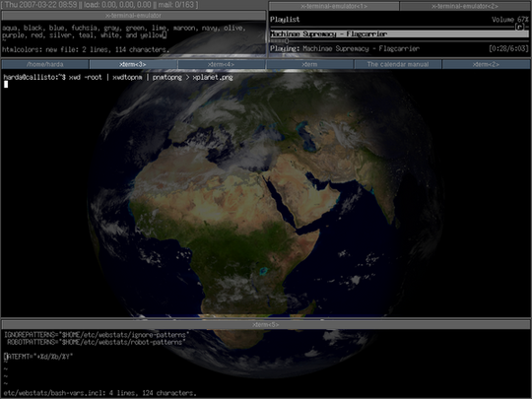Click the DATEFMT line in the bottom editor
This screenshot has width=532, height=399.
[38, 357]
